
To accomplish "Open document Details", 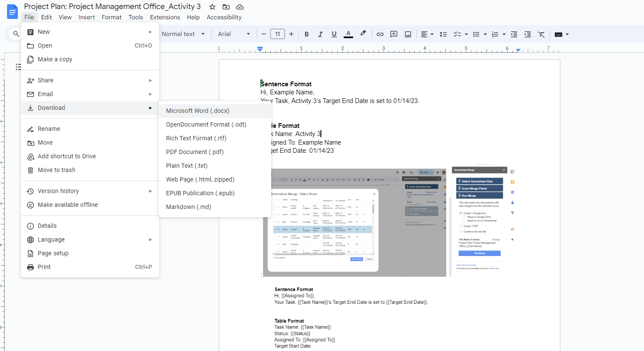I will pyautogui.click(x=90, y=226).
